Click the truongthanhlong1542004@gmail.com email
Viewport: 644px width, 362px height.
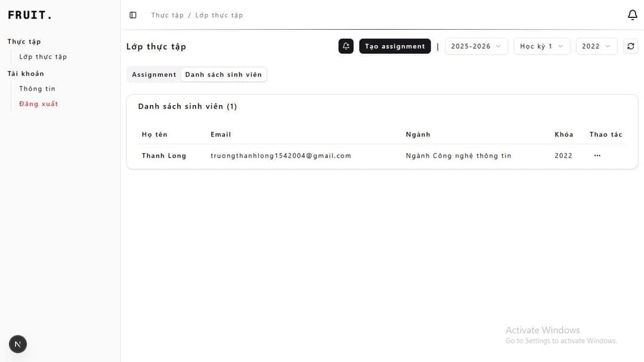pos(281,156)
